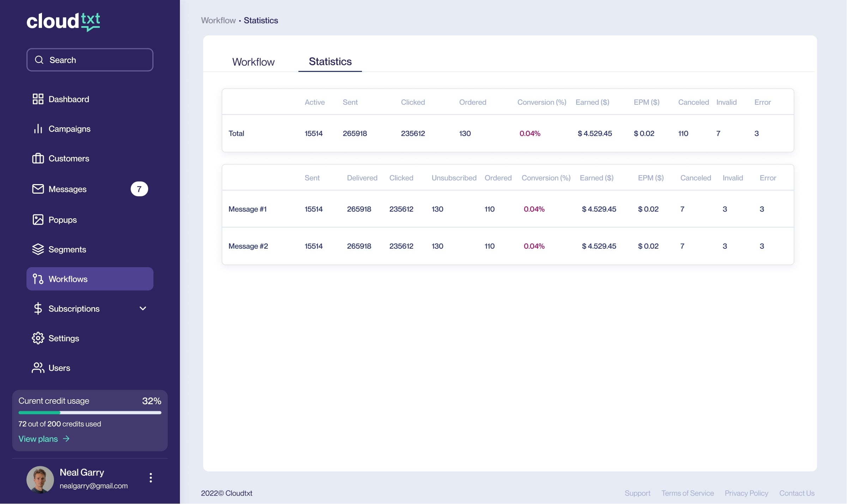
Task: Open the Privacy Policy footer link
Action: (746, 493)
